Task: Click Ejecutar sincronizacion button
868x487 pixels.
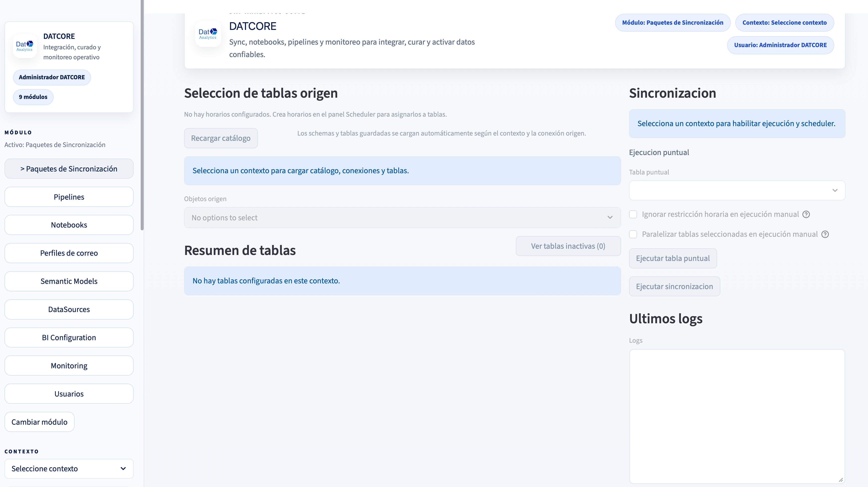Action: coord(675,287)
